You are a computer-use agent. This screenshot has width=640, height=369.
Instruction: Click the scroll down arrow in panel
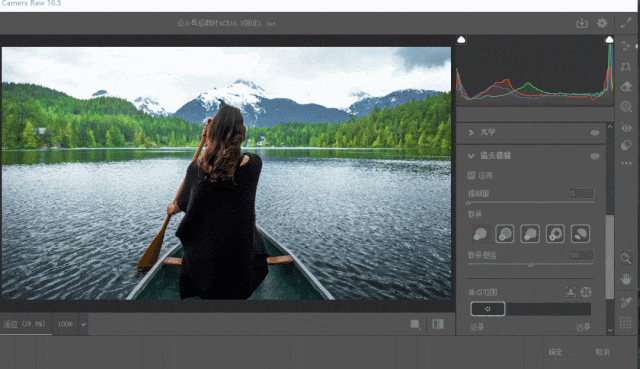point(610,330)
